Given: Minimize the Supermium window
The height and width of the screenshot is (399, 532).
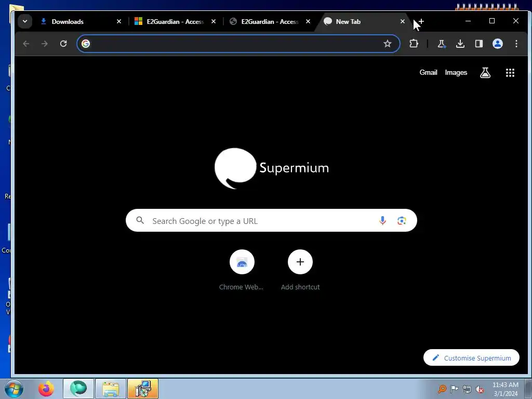Looking at the screenshot, I should [468, 21].
